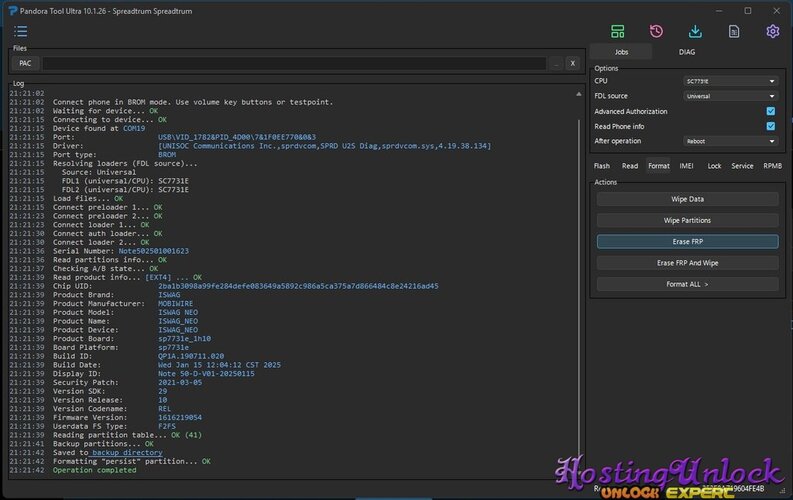Image resolution: width=793 pixels, height=500 pixels.
Task: Click the QP1A.190711.020 build ID
Action: coord(191,356)
